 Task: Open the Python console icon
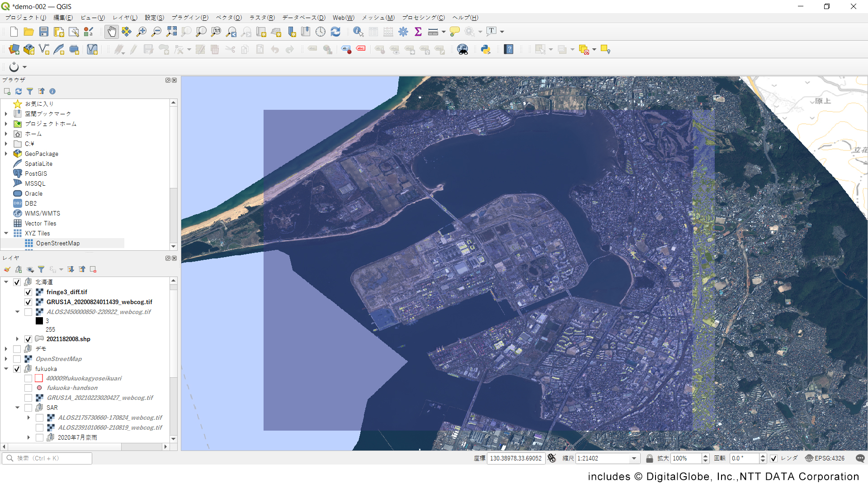tap(486, 50)
